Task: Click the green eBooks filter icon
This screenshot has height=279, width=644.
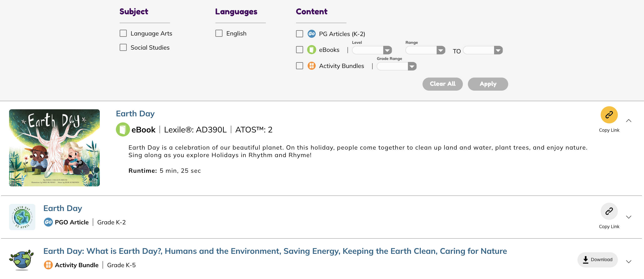Action: click(x=312, y=50)
